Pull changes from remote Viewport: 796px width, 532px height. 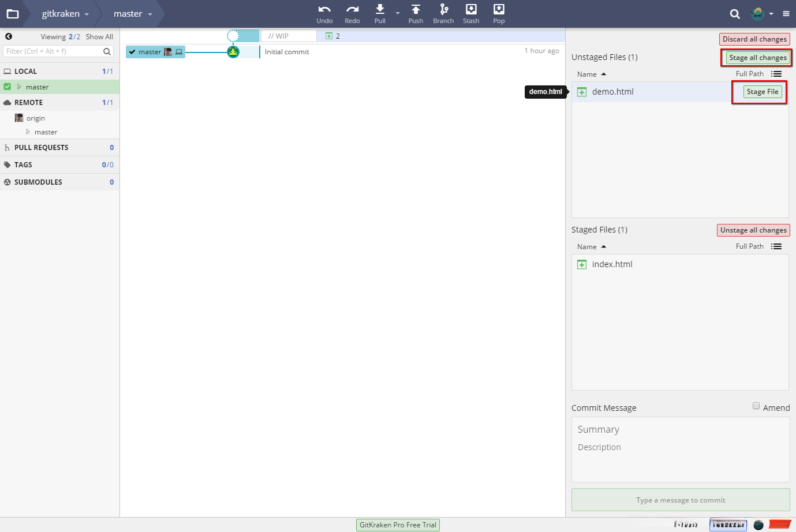click(x=380, y=14)
